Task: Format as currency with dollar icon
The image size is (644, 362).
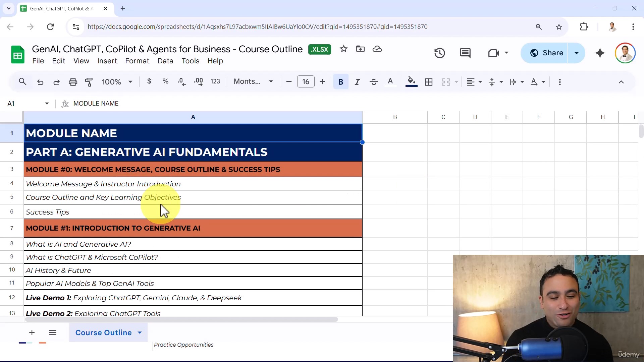Action: point(149,81)
